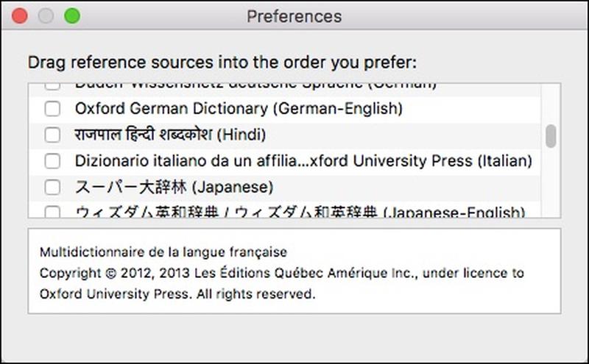
Task: Enable the Oxford German Dictionary checkbox
Action: pyautogui.click(x=52, y=109)
